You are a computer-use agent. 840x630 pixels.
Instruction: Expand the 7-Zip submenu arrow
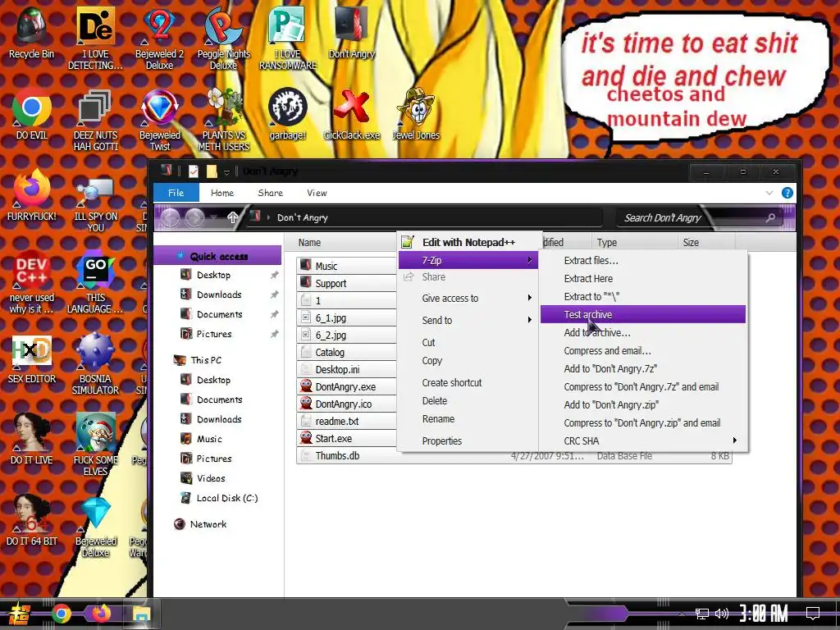point(529,260)
